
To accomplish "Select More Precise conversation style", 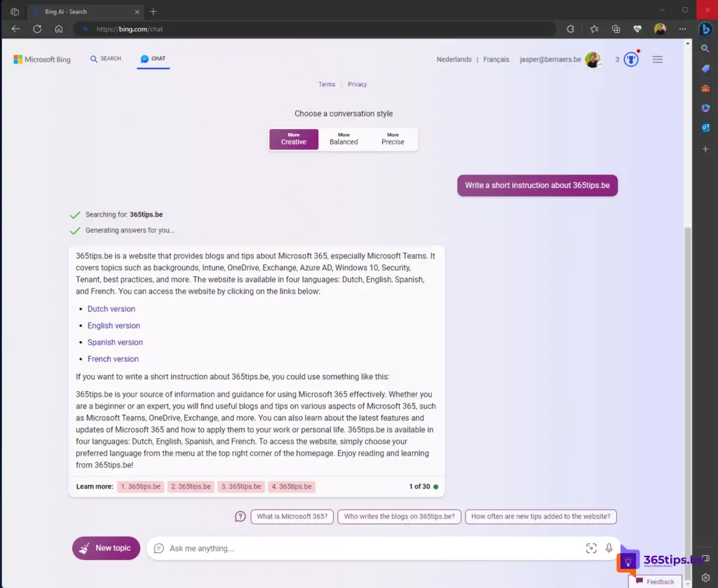I will [393, 139].
